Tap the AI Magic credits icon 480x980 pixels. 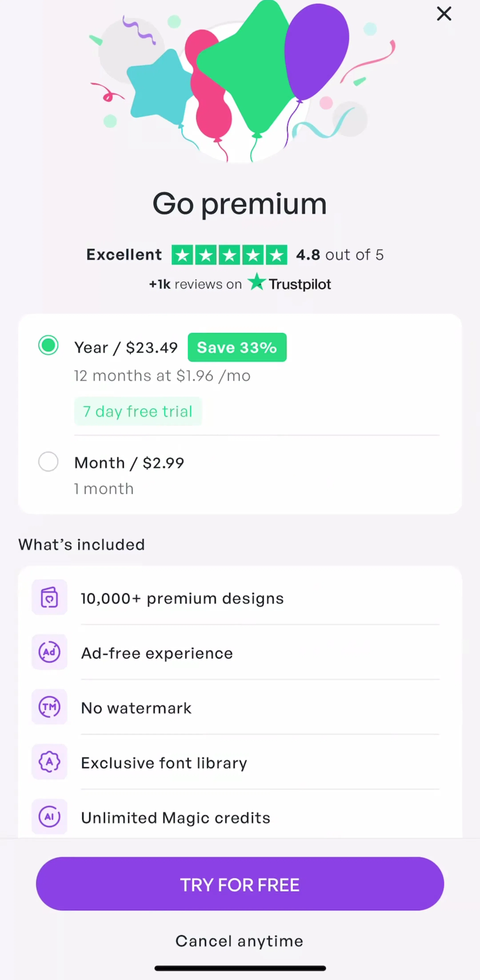click(x=50, y=816)
